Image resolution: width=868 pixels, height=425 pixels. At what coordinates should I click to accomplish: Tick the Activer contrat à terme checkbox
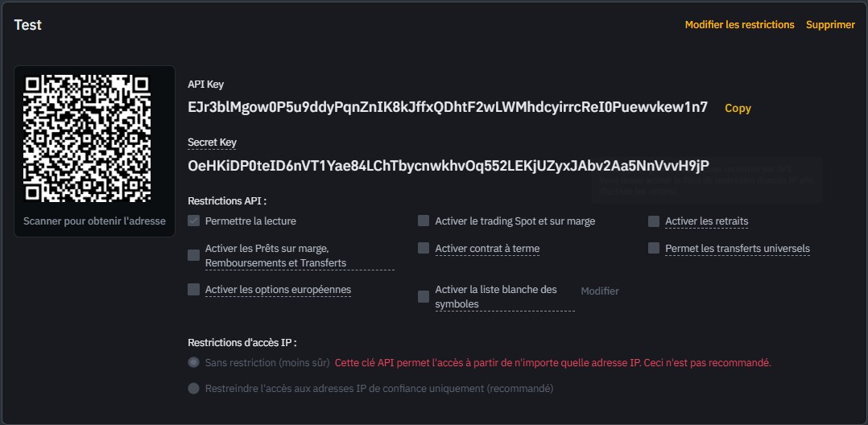click(424, 249)
